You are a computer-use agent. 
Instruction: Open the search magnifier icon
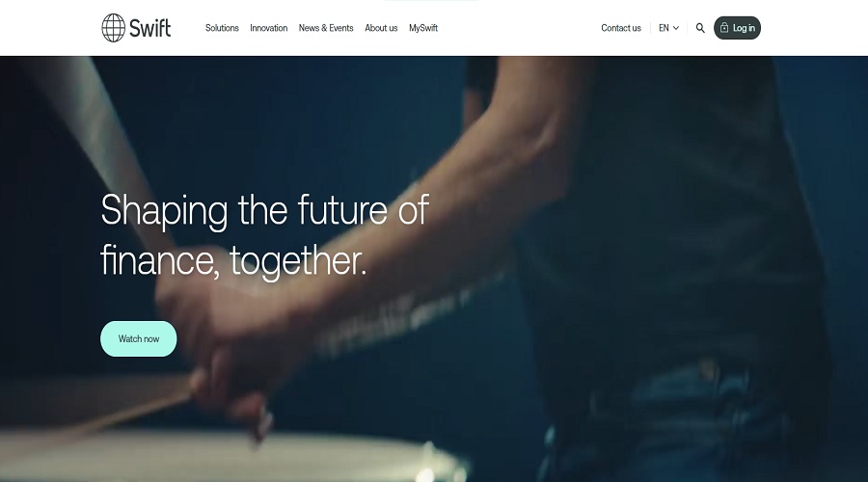[700, 28]
